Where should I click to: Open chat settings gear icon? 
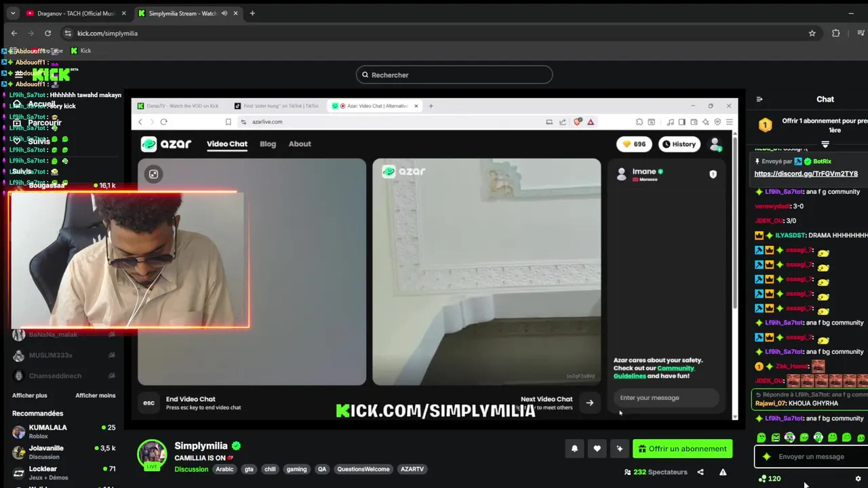click(x=858, y=479)
